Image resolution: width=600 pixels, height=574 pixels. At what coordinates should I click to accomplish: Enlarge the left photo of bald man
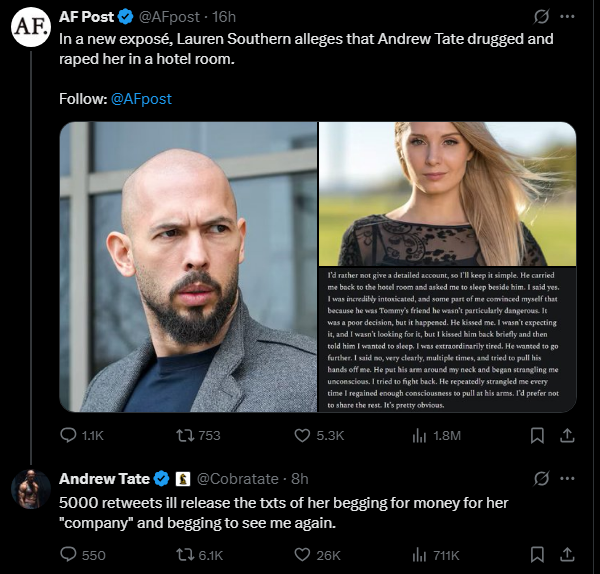pyautogui.click(x=188, y=267)
